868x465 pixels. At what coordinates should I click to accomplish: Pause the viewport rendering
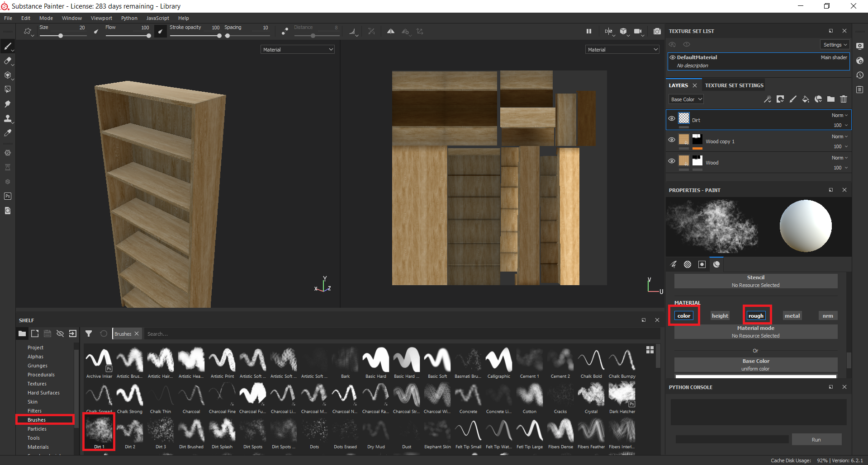(x=588, y=31)
